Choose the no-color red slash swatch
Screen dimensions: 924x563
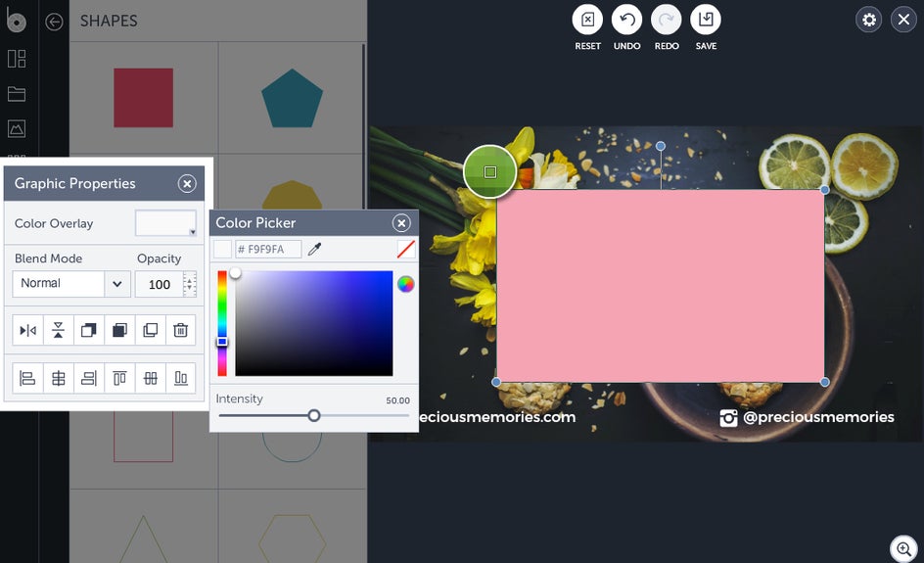[x=406, y=249]
